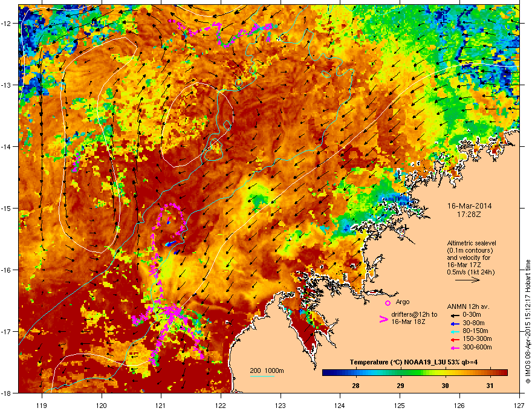The width and height of the screenshot is (532, 411).
Task: Click the '300-600m' depth label
Action: point(477,348)
